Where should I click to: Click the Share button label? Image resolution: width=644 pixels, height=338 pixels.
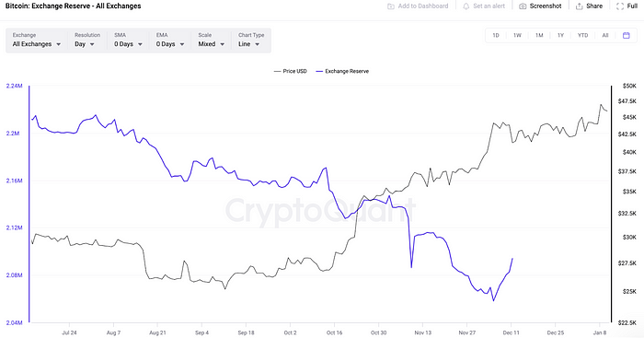point(594,6)
